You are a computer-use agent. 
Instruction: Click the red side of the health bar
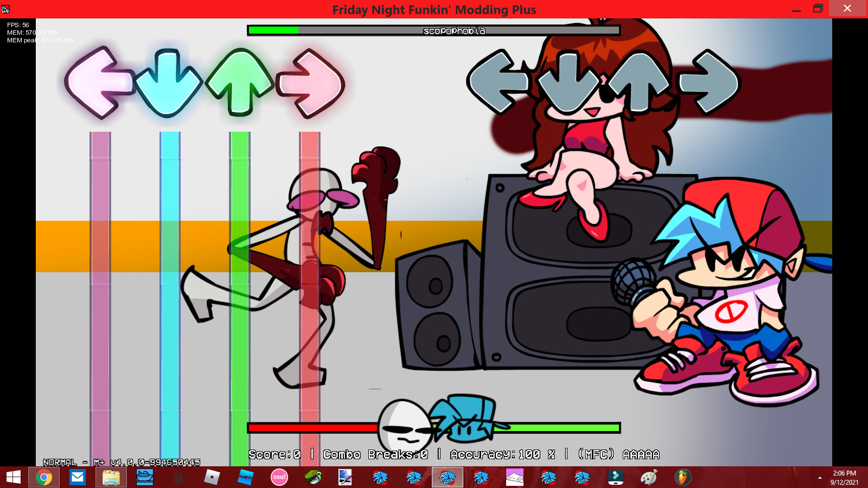[313, 428]
